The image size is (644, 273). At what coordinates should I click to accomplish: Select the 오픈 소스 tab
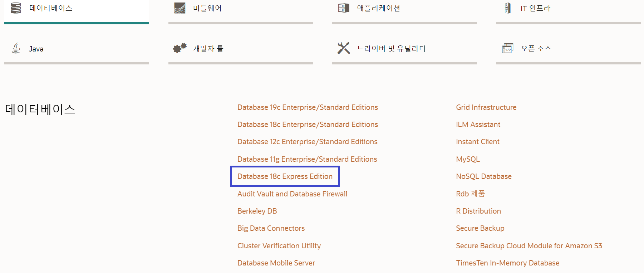pos(569,49)
